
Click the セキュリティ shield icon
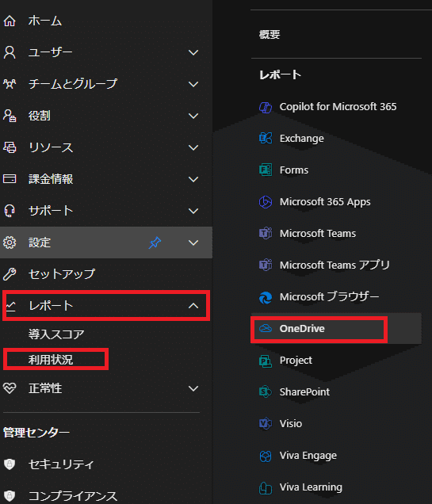pyautogui.click(x=10, y=464)
